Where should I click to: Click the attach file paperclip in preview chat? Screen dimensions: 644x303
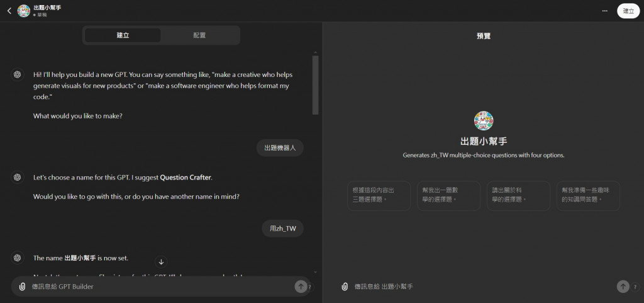(345, 287)
